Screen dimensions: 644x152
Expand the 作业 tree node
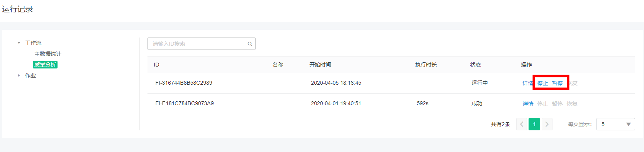coord(19,75)
